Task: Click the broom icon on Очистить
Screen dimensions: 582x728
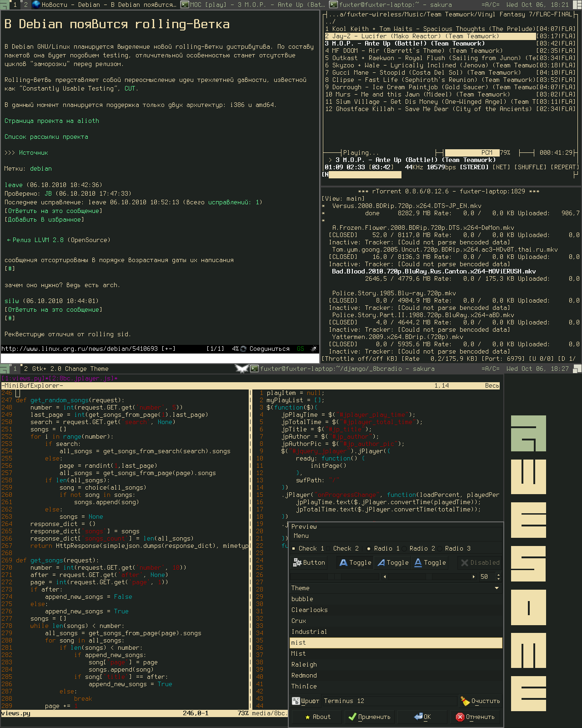Action: (465, 701)
